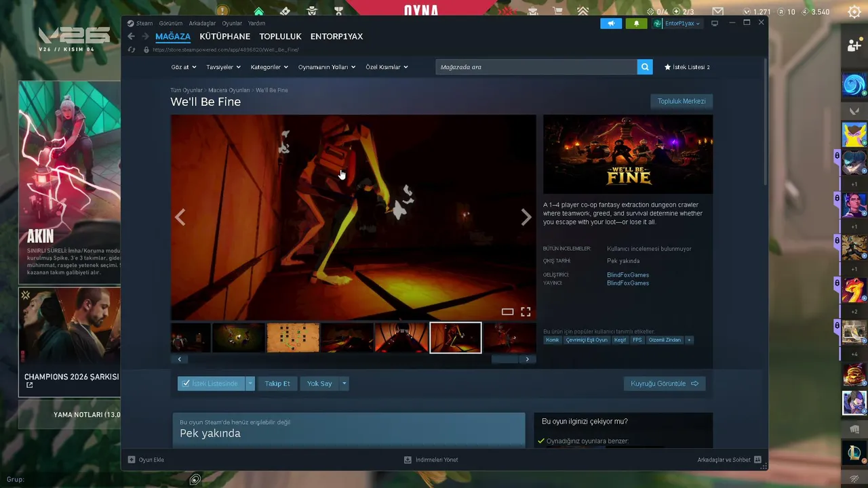868x488 pixels.
Task: Click the Big Picture mode monitor icon
Action: (715, 23)
